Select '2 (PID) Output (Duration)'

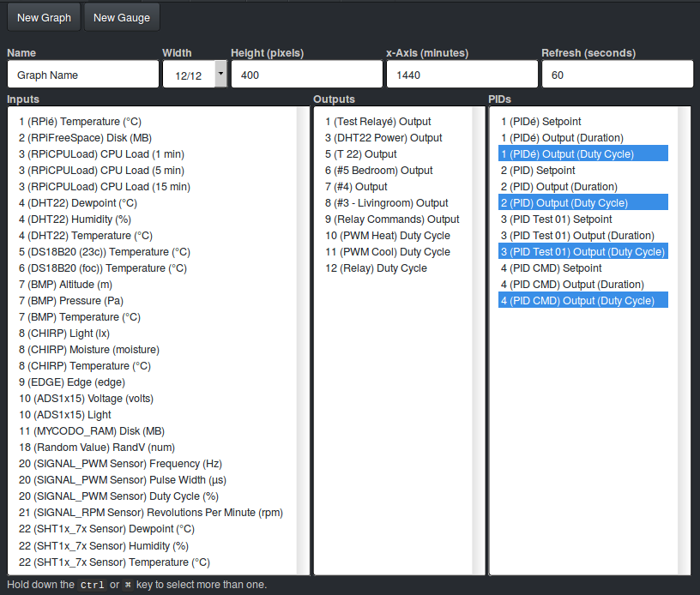(583, 187)
